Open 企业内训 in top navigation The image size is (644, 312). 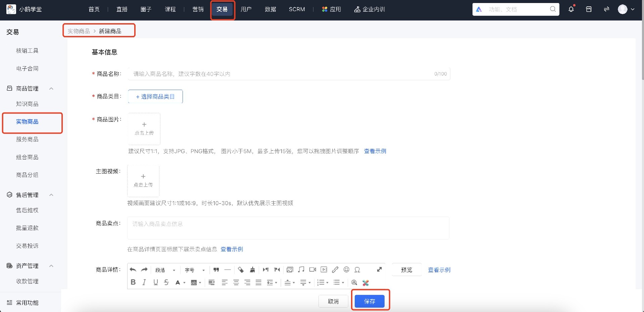coord(369,9)
